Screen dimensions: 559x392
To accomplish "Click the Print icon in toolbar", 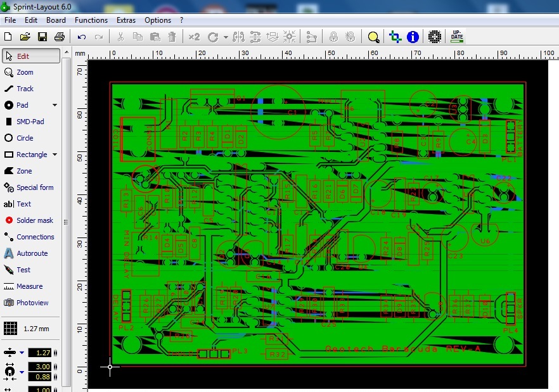I will (x=60, y=37).
